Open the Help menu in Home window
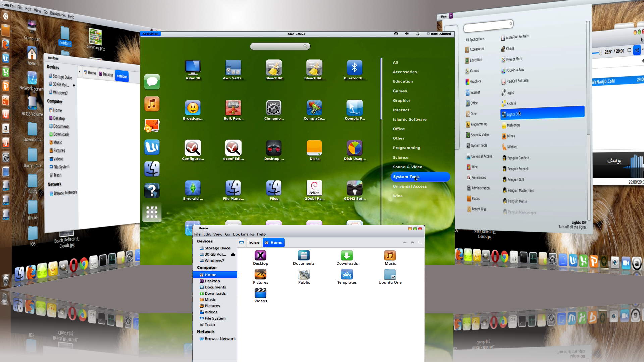This screenshot has width=644, height=362. pyautogui.click(x=261, y=234)
